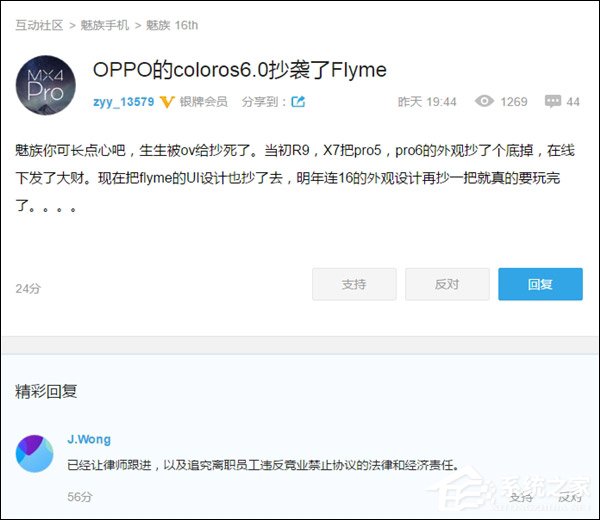Click the gold V member badge
The width and height of the screenshot is (600, 520).
(167, 102)
